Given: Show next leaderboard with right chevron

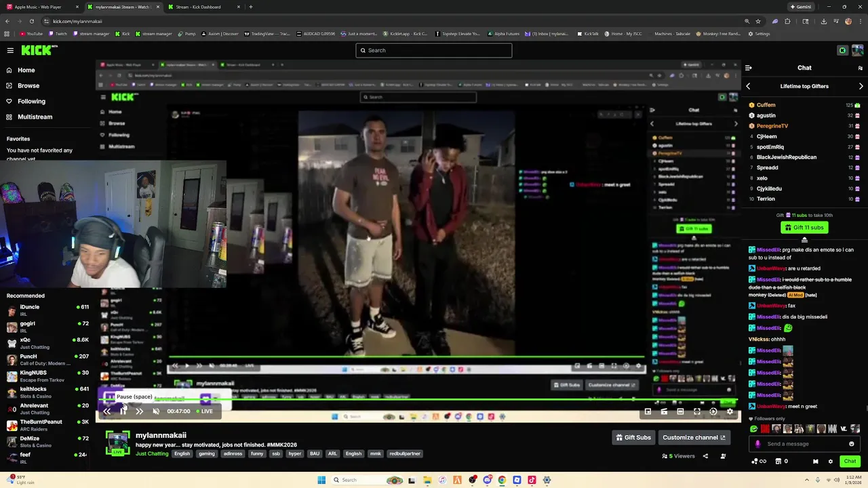Looking at the screenshot, I should pos(861,86).
